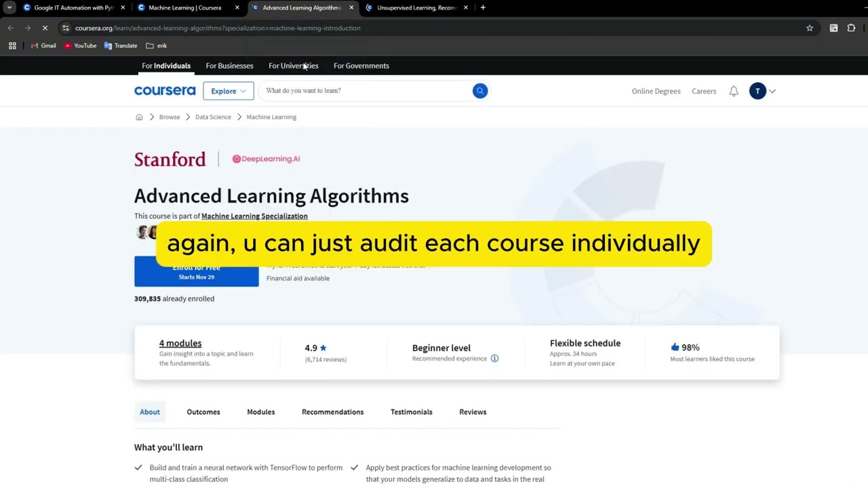This screenshot has height=488, width=868.
Task: Open the Gmail bookmark
Action: [43, 45]
